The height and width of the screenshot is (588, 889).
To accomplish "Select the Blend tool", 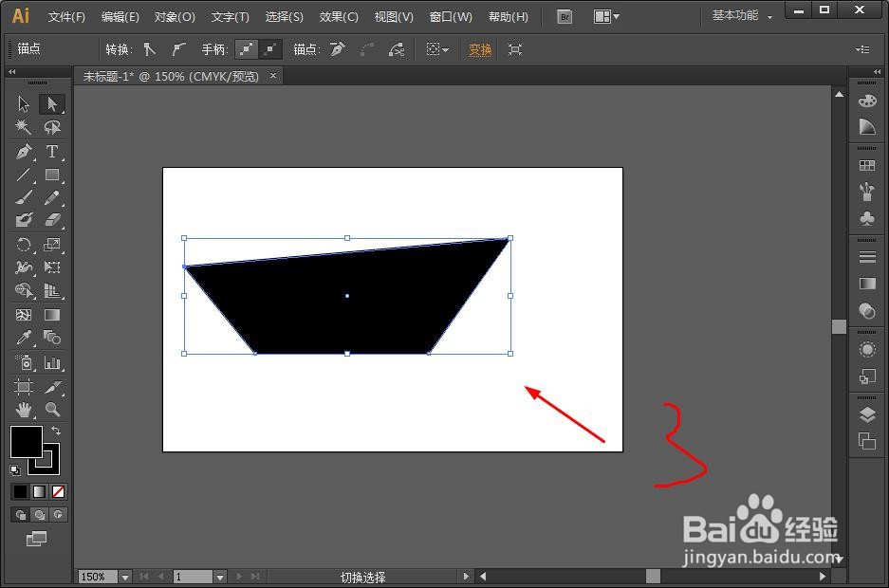I will [51, 339].
